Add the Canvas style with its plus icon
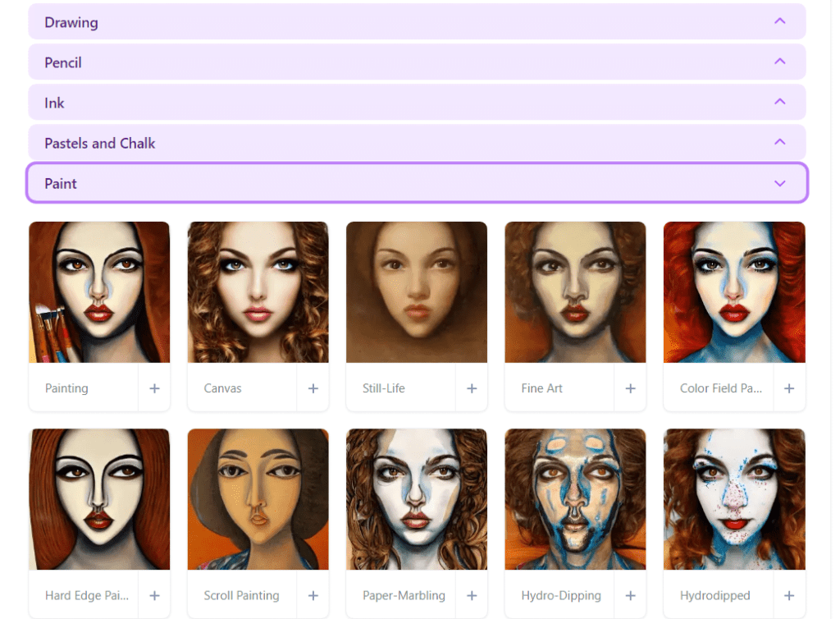The width and height of the screenshot is (840, 619). point(313,388)
